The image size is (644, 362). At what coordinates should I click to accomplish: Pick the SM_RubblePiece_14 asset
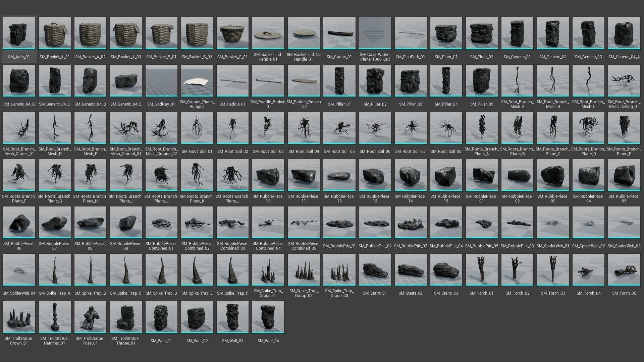coord(410,175)
